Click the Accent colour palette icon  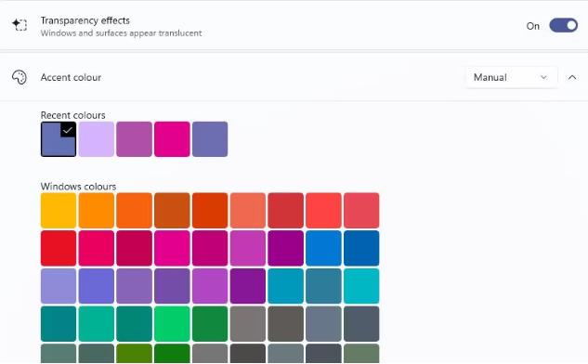[20, 77]
